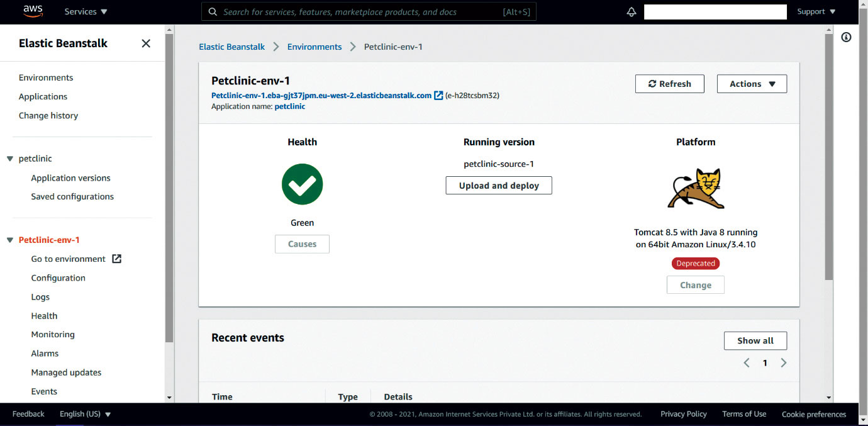Screen dimensions: 868x426
Task: Collapse the Petclinic-env-1 sidebar section
Action: pos(10,240)
